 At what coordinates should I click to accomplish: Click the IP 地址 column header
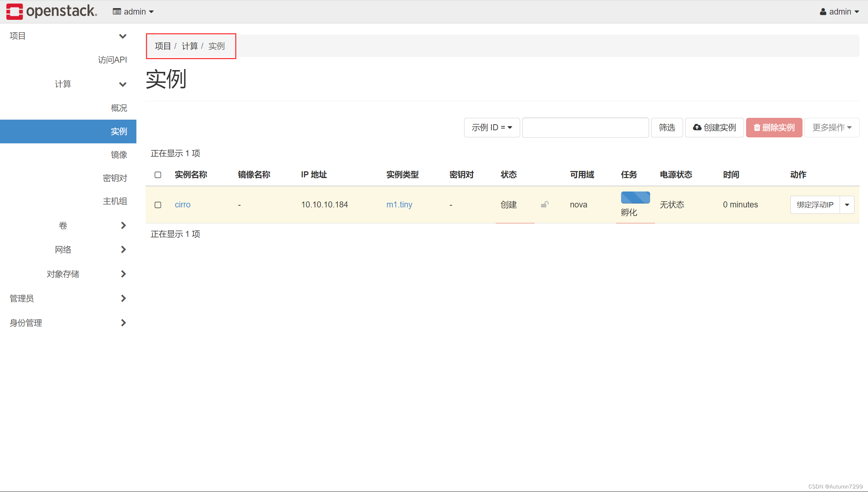point(314,175)
